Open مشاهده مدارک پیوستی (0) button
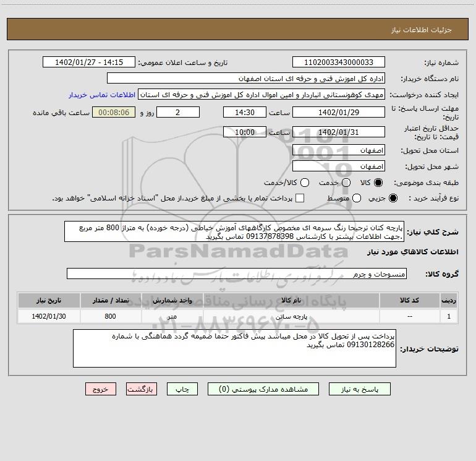 pos(263,389)
